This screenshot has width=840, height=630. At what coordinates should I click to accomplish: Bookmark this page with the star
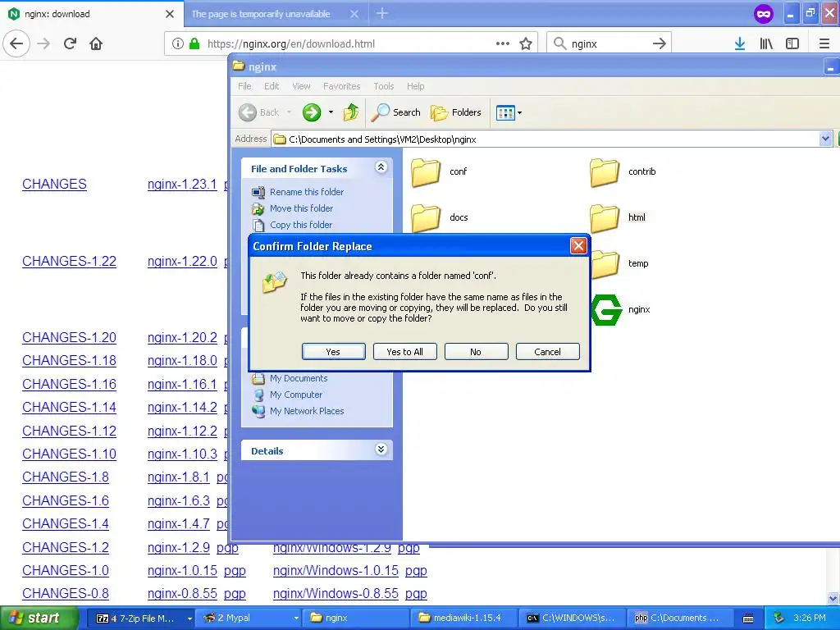(x=526, y=43)
